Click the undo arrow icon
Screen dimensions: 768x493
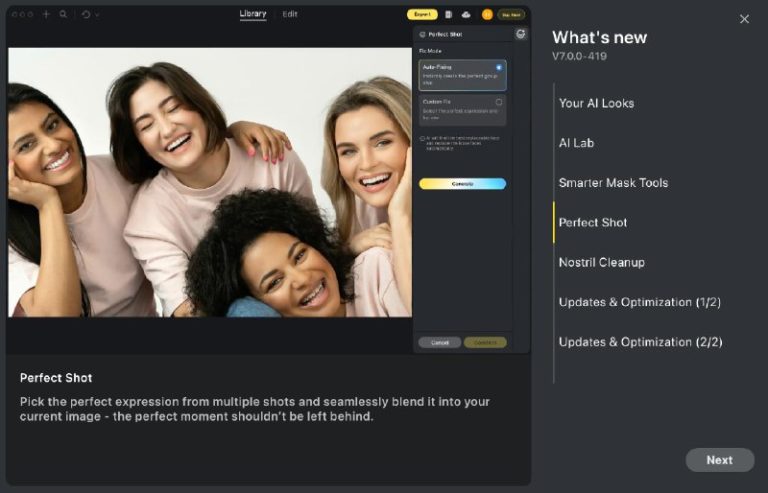(86, 14)
